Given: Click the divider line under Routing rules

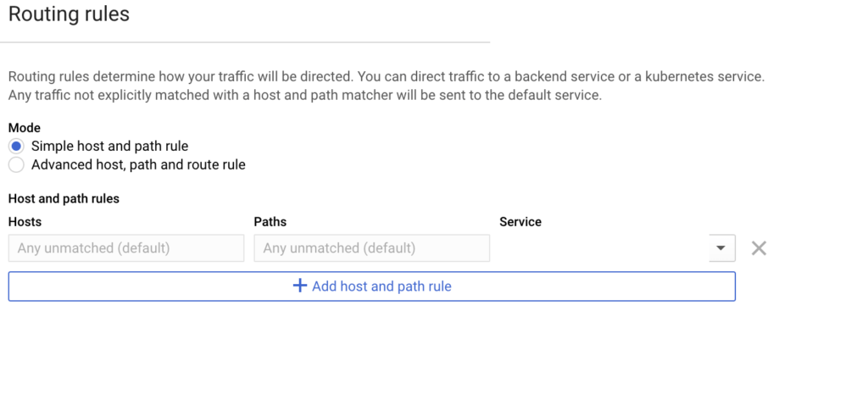Looking at the screenshot, I should pyautogui.click(x=245, y=42).
